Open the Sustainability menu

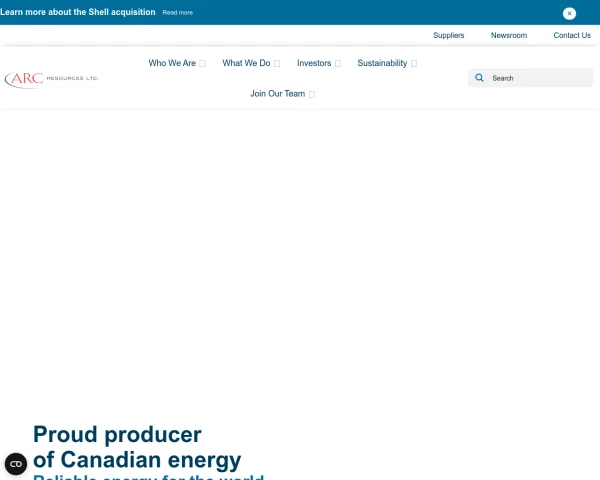(382, 63)
